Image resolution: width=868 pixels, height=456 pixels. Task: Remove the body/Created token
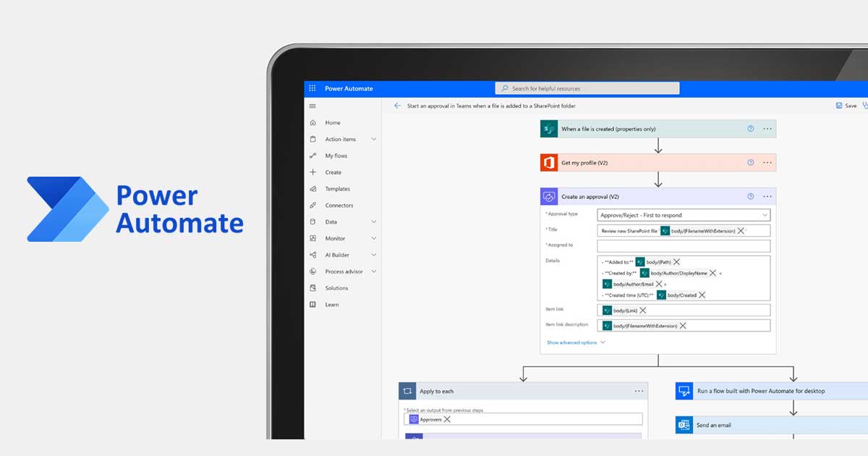pyautogui.click(x=702, y=295)
